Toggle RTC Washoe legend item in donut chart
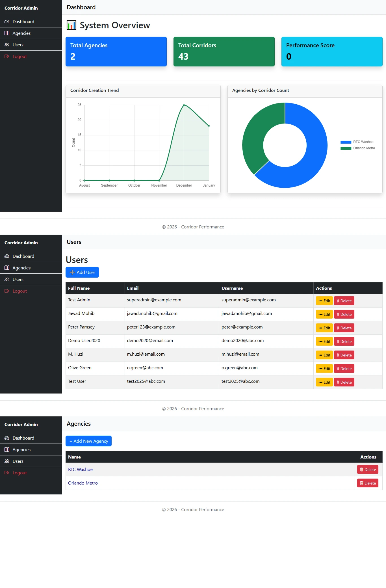 pos(357,142)
